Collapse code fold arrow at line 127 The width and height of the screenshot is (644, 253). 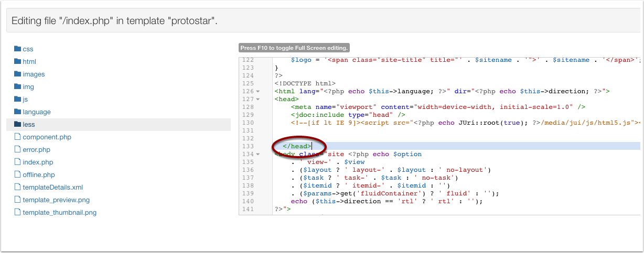point(258,99)
